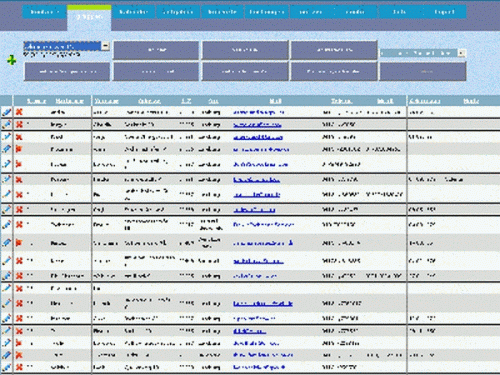Viewport: 500px width, 375px height.
Task: Edit the last visible table row via pencil
Action: point(7,367)
